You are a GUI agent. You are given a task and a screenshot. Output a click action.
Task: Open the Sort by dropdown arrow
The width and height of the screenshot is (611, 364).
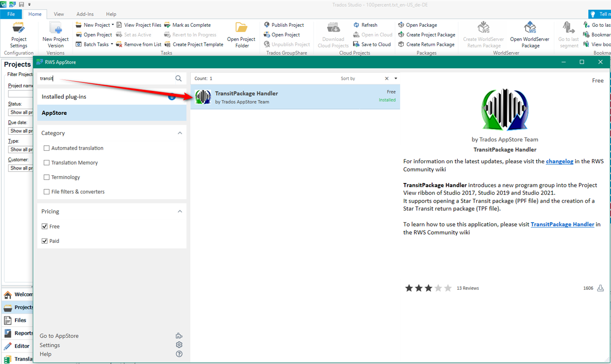coord(396,79)
